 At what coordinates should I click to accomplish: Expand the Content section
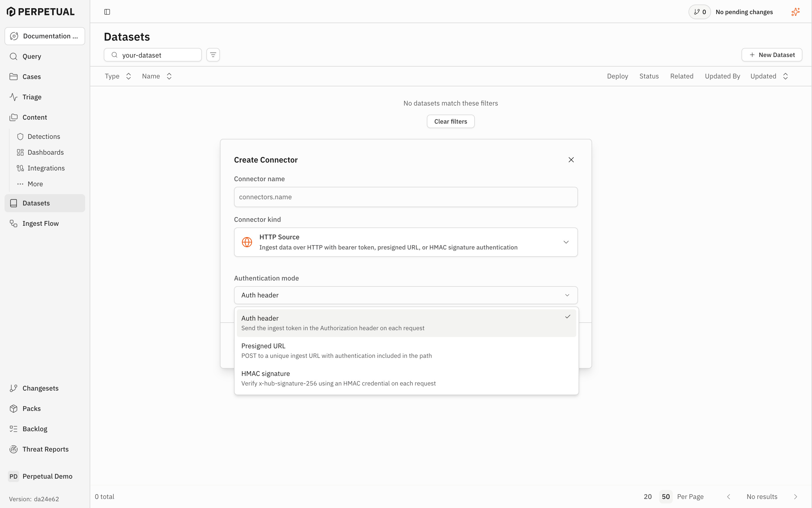(x=45, y=117)
